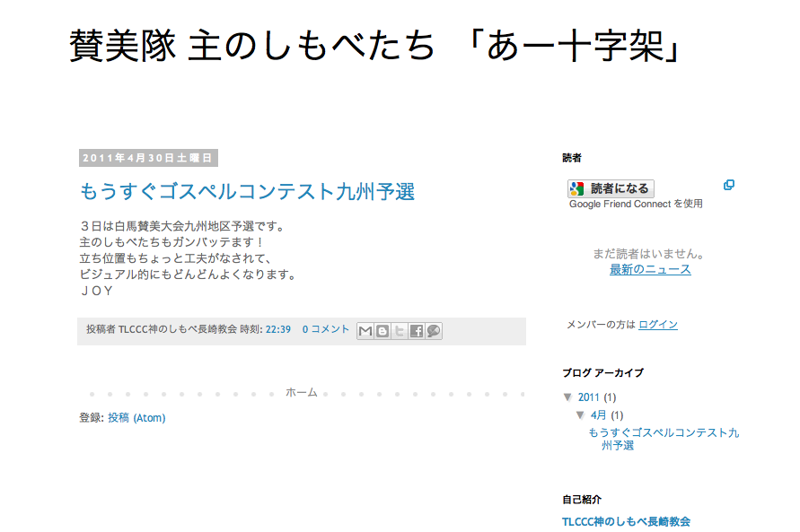Click the BlogThis! share icon
Screen dimensions: 800x532
pyautogui.click(x=382, y=331)
